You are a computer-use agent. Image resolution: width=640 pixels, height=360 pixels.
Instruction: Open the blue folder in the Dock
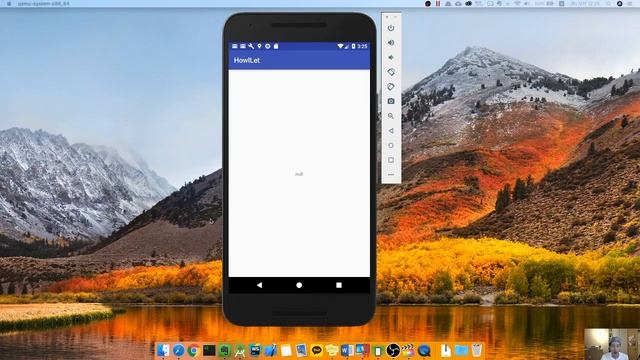[x=461, y=350]
